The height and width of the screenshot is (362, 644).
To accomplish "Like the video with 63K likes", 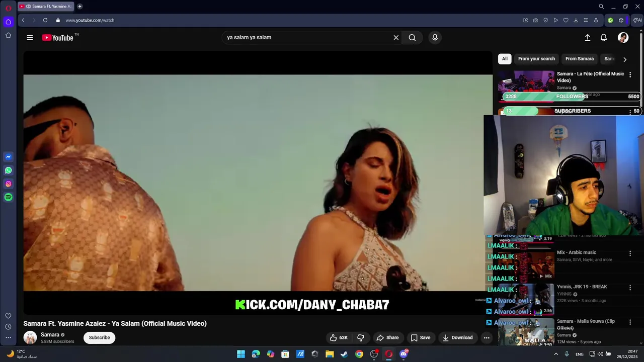I will (x=338, y=338).
